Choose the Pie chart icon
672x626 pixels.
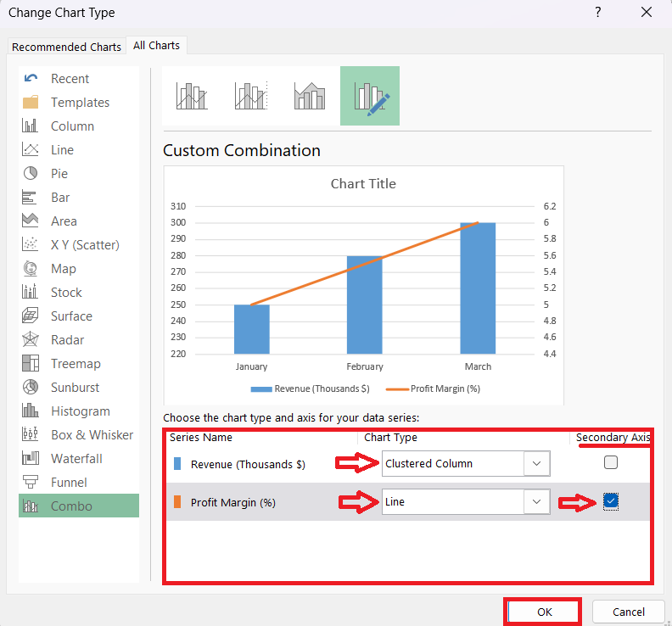[x=31, y=174]
